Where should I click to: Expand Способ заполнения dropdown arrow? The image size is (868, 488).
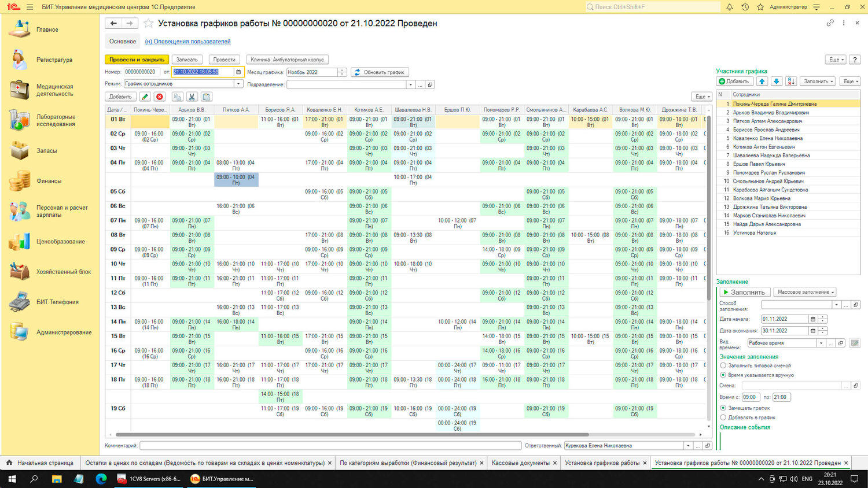pyautogui.click(x=836, y=305)
